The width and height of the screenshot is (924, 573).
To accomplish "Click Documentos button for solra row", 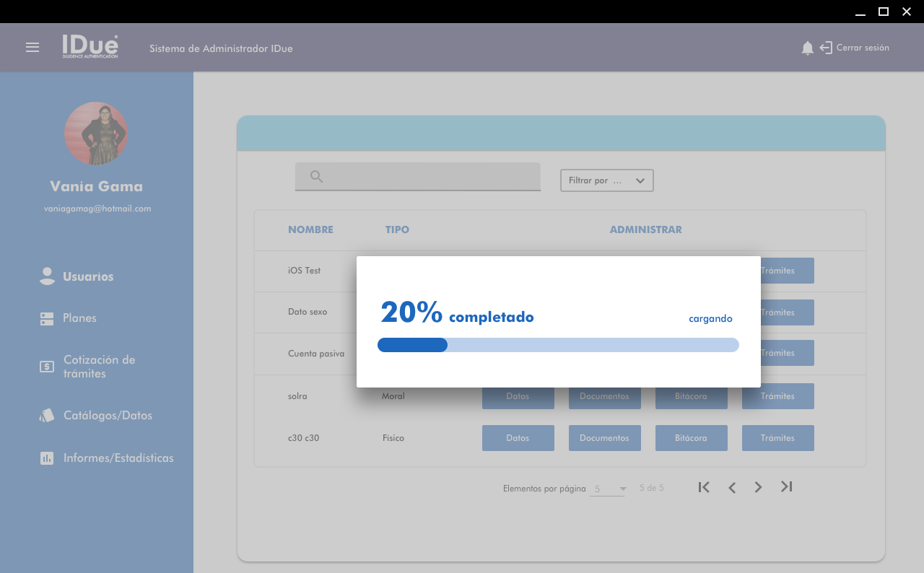I will 604,396.
